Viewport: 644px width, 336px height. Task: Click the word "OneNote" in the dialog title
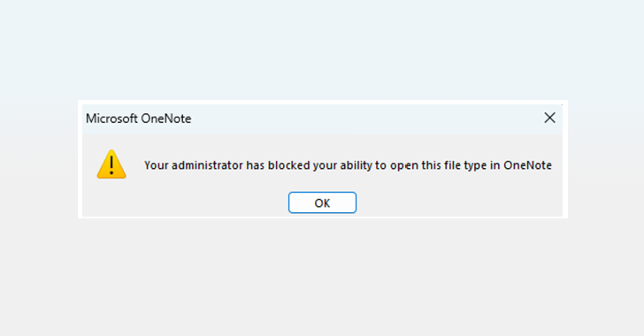coord(166,118)
